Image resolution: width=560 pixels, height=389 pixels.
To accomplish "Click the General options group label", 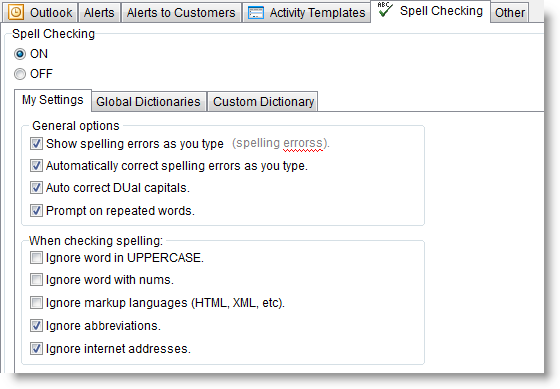I will click(x=76, y=126).
